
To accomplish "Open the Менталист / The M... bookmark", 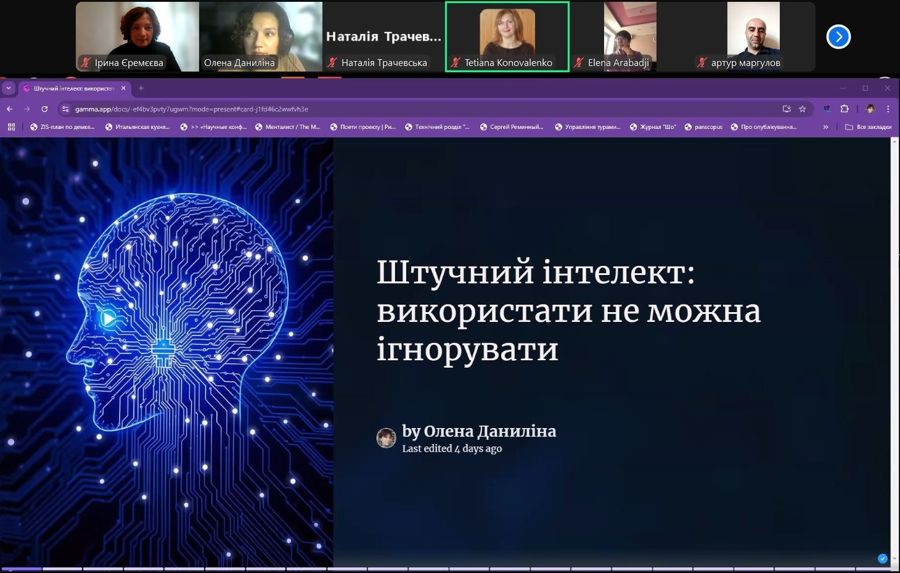I will 288,127.
